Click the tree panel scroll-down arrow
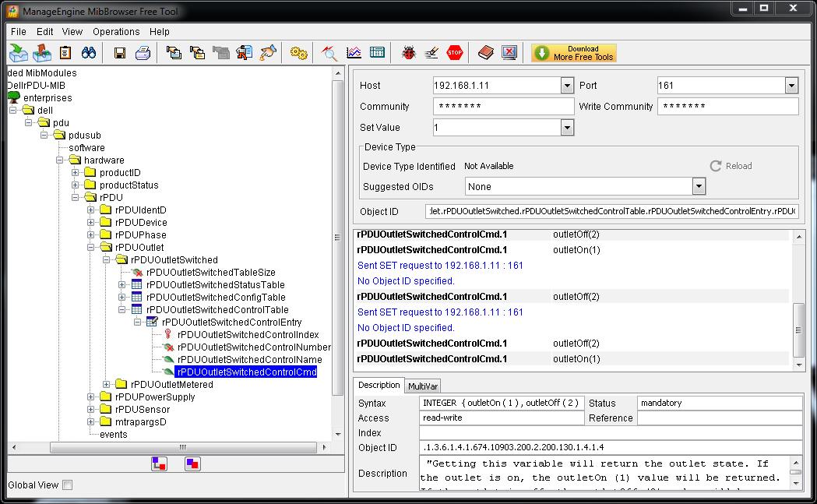817x504 pixels. pos(338,434)
